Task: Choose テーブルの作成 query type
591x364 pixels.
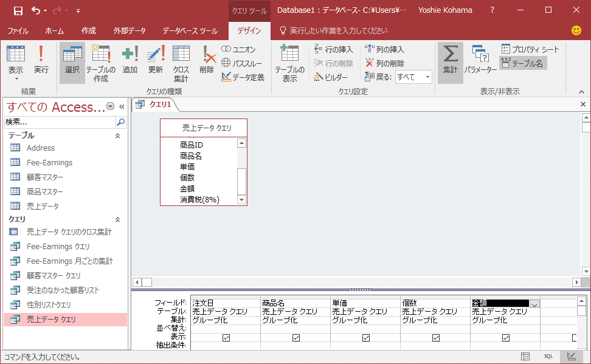Action: coord(101,63)
